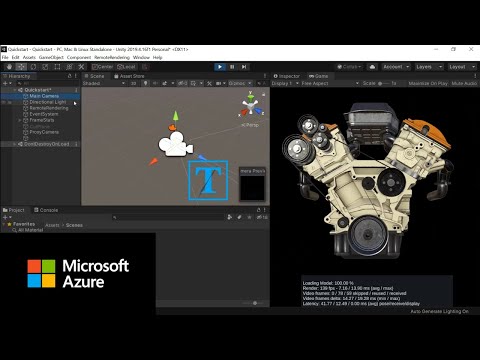Select the Move tool in the toolbar

(21, 67)
